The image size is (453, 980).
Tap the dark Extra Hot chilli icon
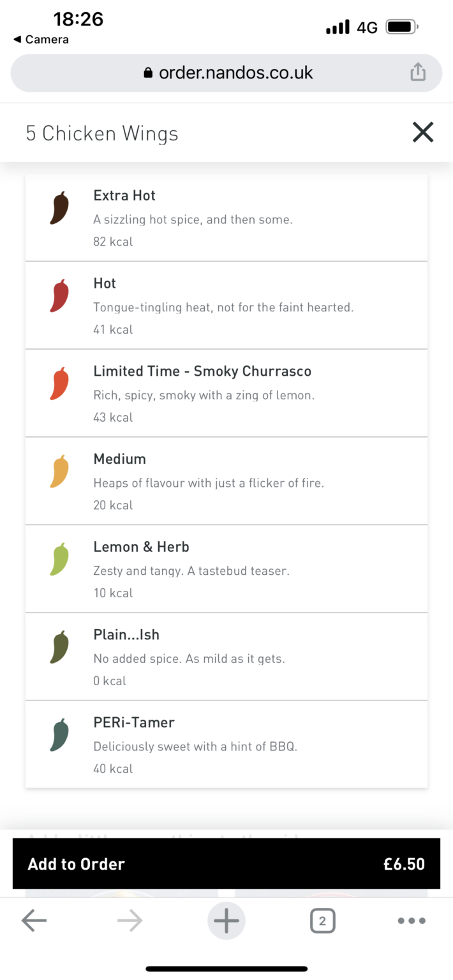59,208
